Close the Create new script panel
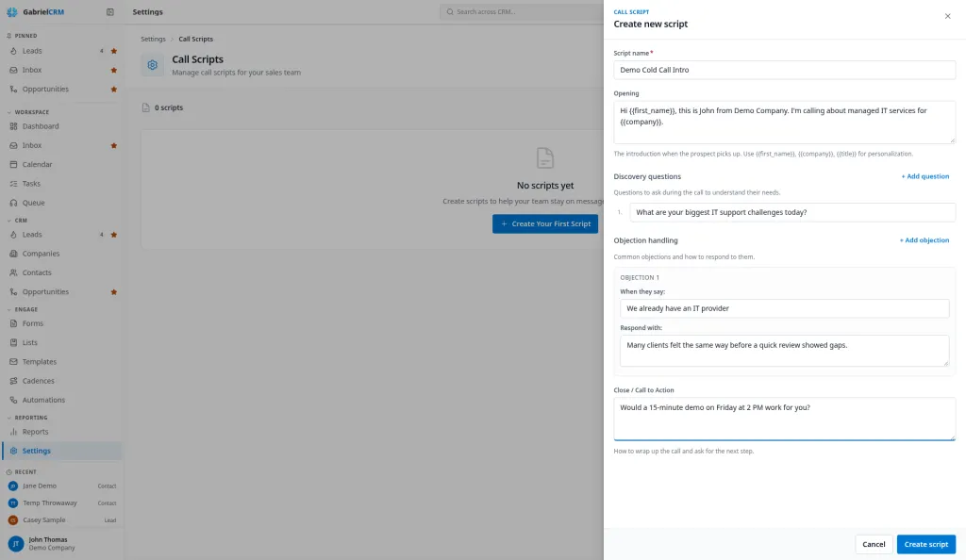966x560 pixels. click(x=947, y=17)
